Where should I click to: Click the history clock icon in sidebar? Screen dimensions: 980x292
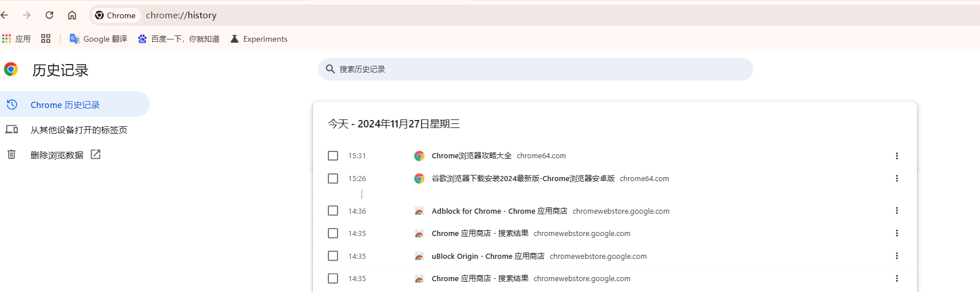click(11, 105)
